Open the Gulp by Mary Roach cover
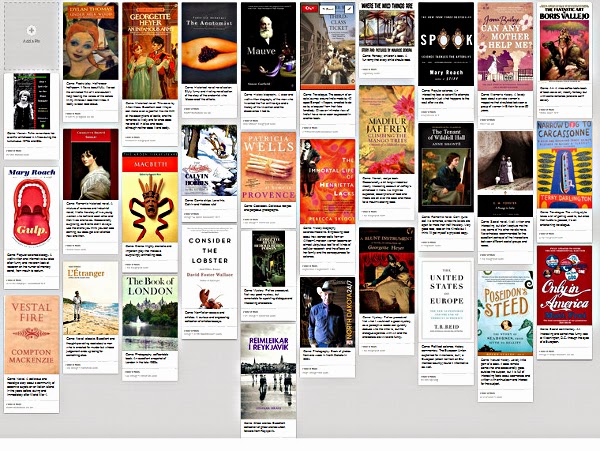Screen dimensions: 600x451 (x=31, y=209)
